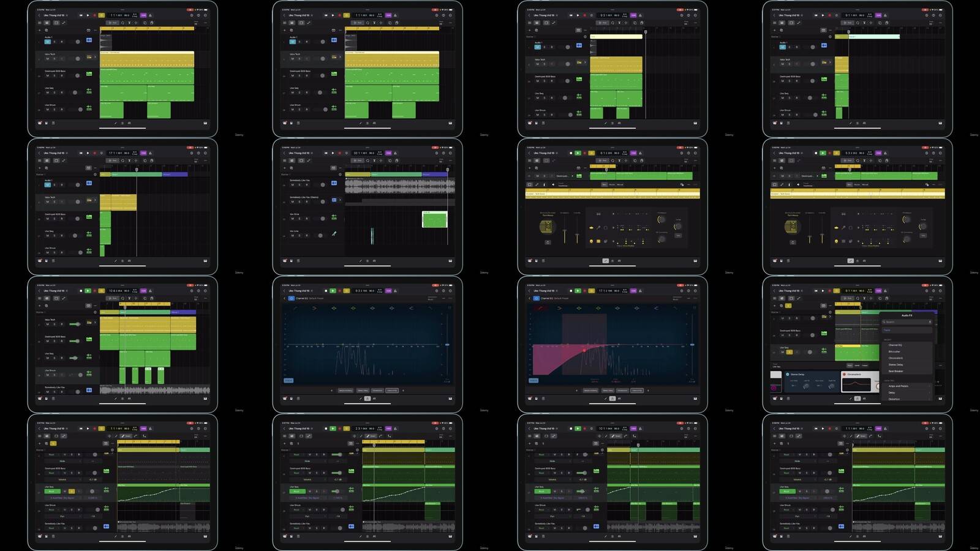Open the EQ preset dropdown at top-right, row 3 col 3 iPad
This screenshot has width=980, height=551.
coord(676,299)
